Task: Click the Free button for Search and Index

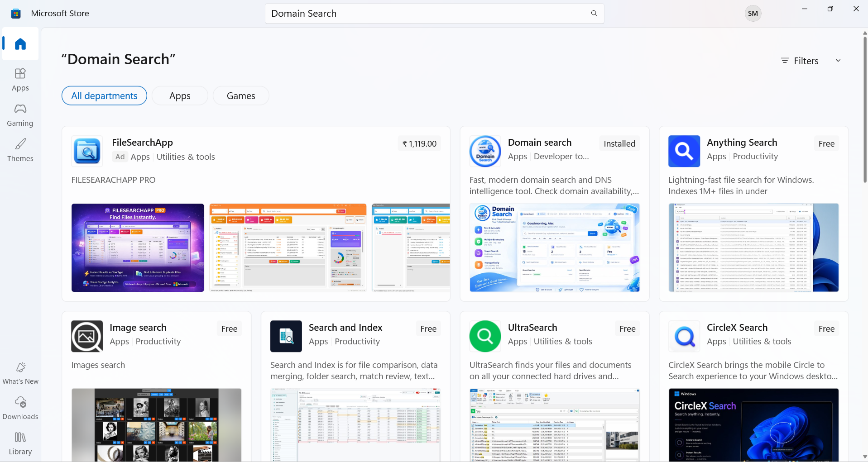Action: click(x=428, y=329)
